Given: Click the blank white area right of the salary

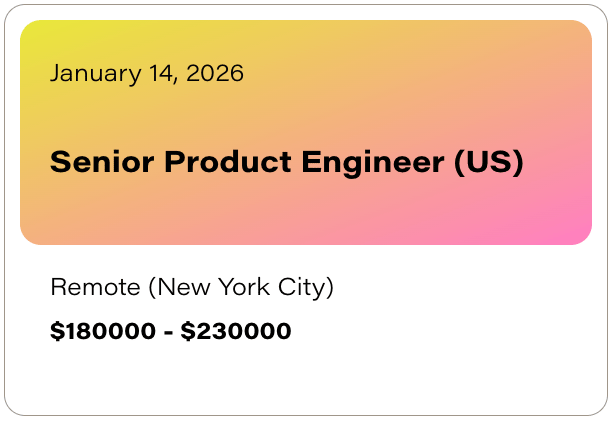Looking at the screenshot, I should coord(450,331).
